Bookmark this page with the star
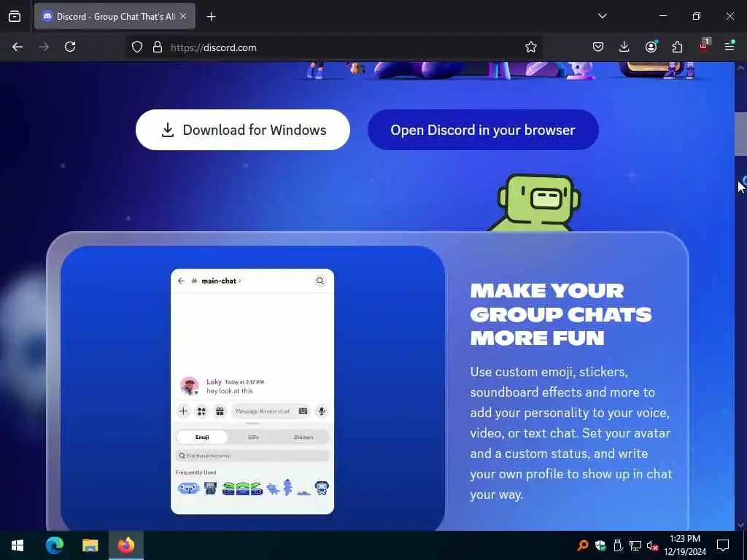 (x=531, y=47)
